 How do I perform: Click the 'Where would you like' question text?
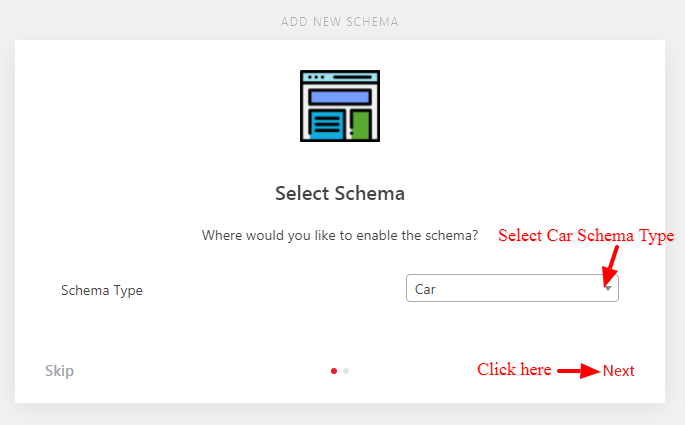tap(340, 235)
